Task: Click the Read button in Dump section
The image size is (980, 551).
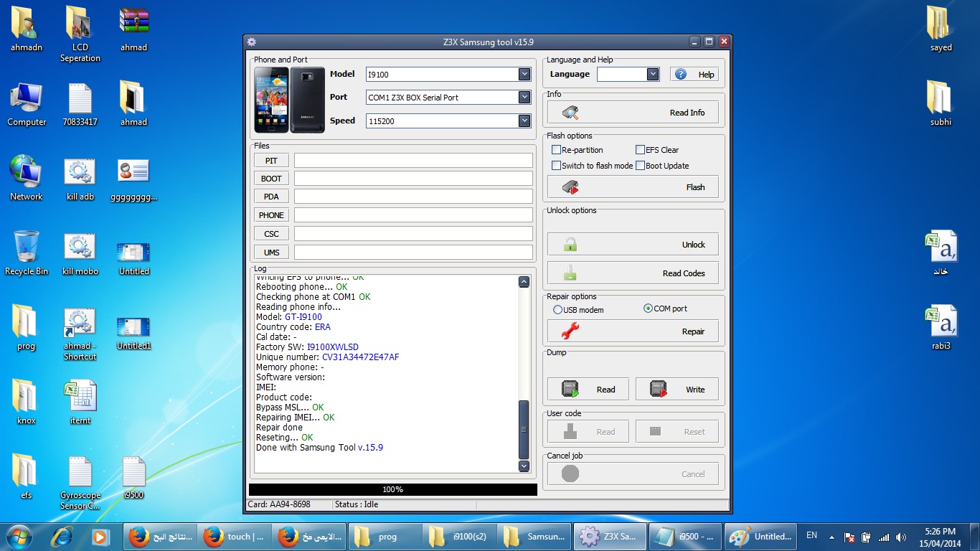Action: tap(588, 390)
